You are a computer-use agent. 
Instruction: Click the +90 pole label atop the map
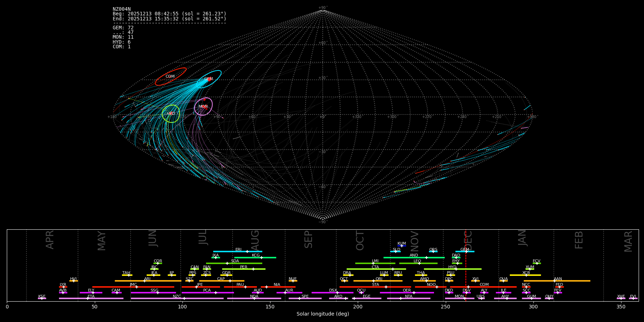click(322, 8)
